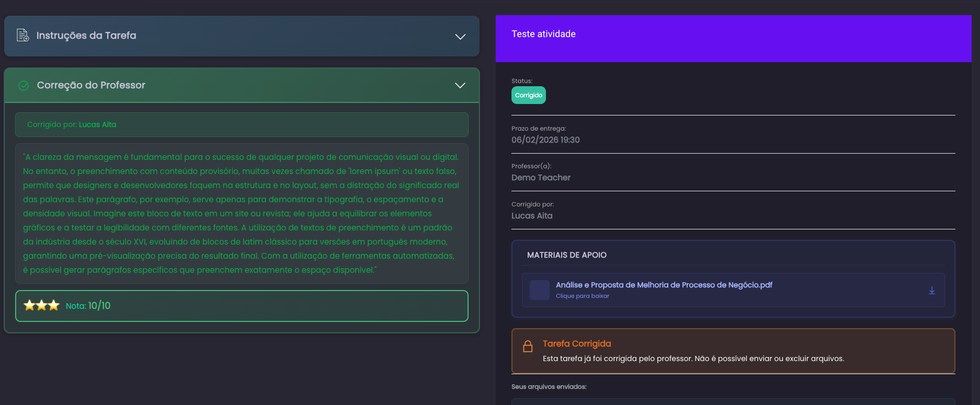Click the Correção do Professor section title
This screenshot has height=405, width=980.
(91, 85)
